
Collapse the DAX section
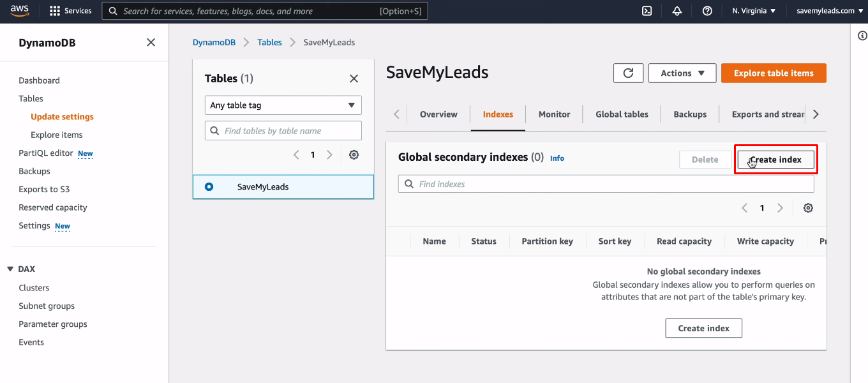pyautogui.click(x=10, y=269)
